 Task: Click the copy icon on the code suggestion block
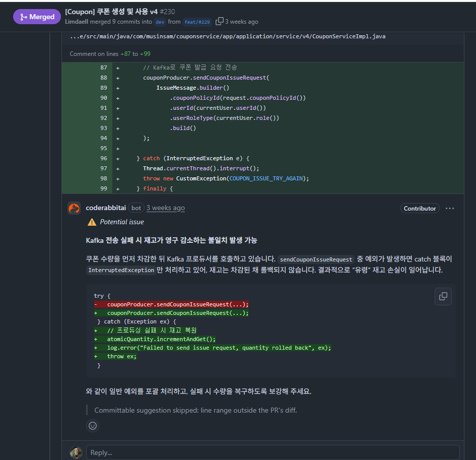pyautogui.click(x=443, y=296)
